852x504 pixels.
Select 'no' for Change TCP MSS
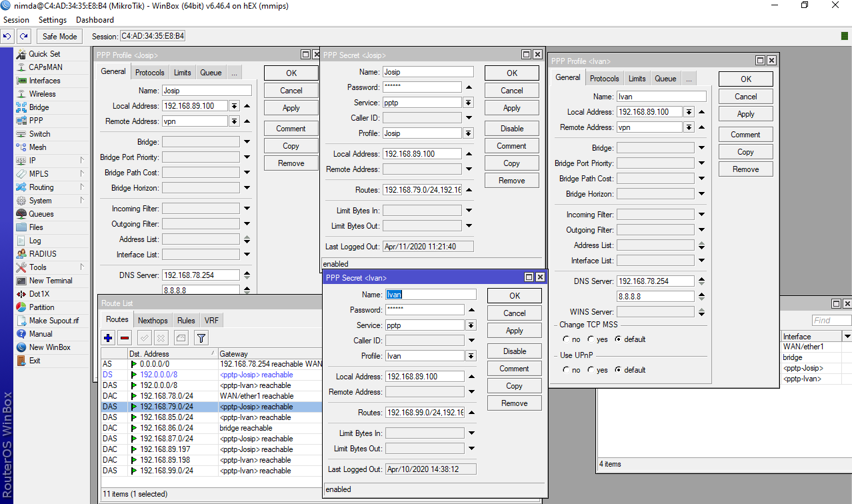click(567, 339)
